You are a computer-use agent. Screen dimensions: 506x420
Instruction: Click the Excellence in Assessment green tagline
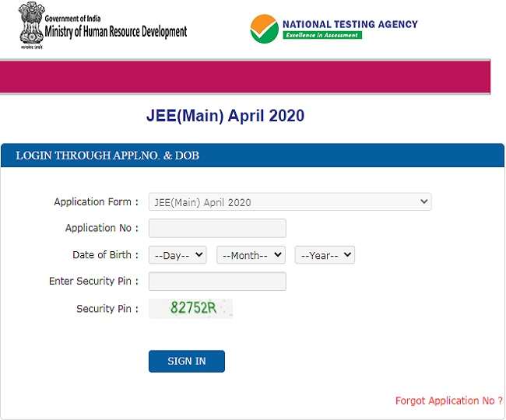pyautogui.click(x=322, y=35)
